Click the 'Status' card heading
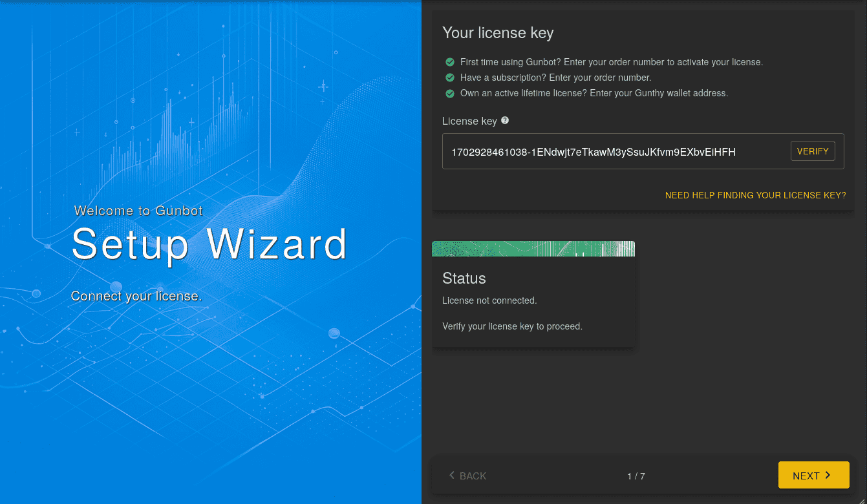Screen dimensions: 867x504 [x=464, y=278]
